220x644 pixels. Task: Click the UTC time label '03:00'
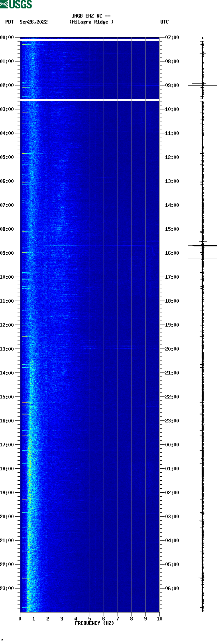tap(172, 517)
